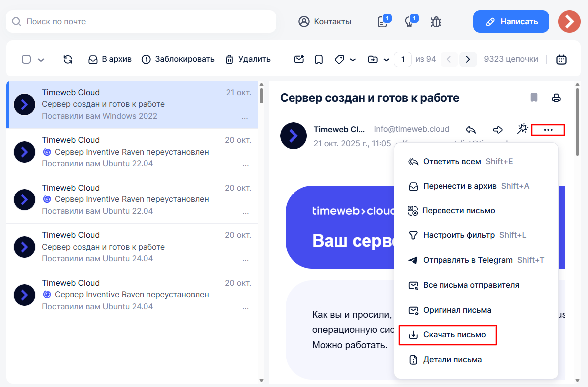The image size is (588, 387).
Task: Print the email using printer icon
Action: pyautogui.click(x=556, y=98)
